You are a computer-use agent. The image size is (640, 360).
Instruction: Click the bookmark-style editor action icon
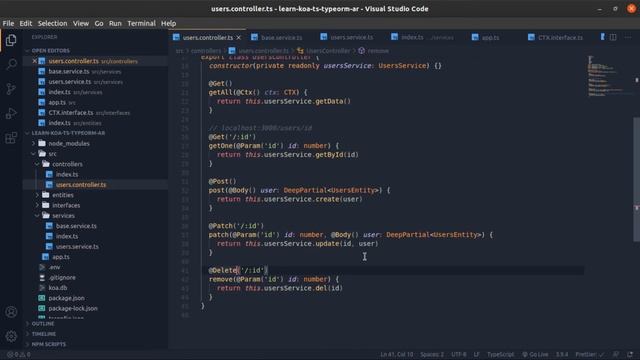tap(602, 37)
